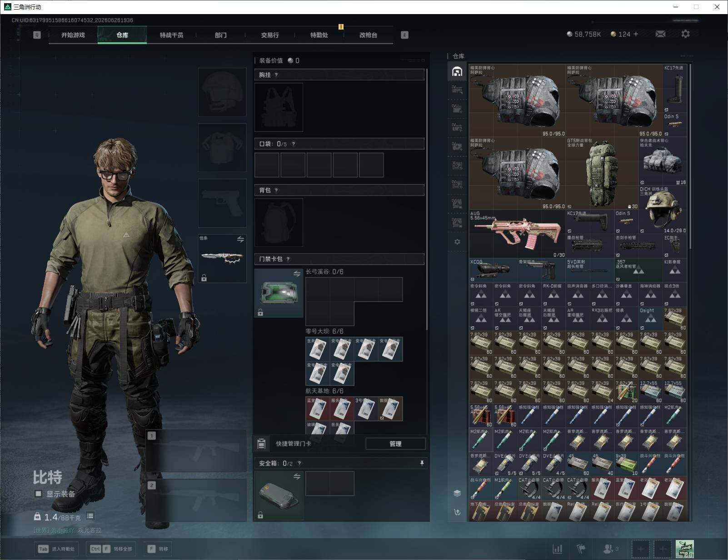Click the 进入特勤处 Tab shortcut button

coord(57,549)
